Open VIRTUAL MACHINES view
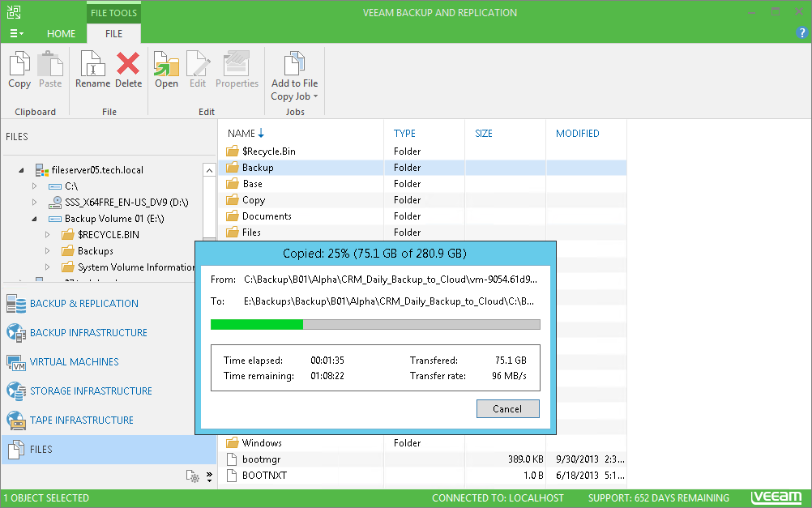812x508 pixels. click(74, 362)
